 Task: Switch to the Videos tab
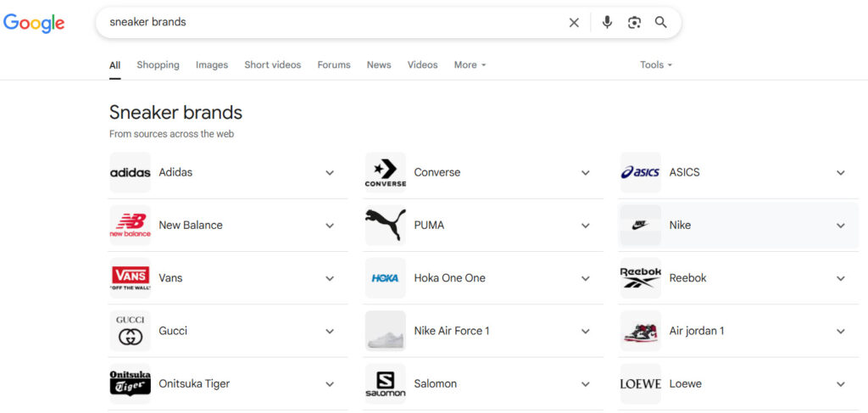(x=422, y=64)
